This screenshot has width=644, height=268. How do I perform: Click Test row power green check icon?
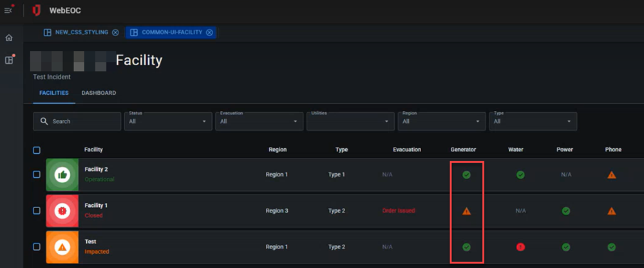tap(566, 247)
